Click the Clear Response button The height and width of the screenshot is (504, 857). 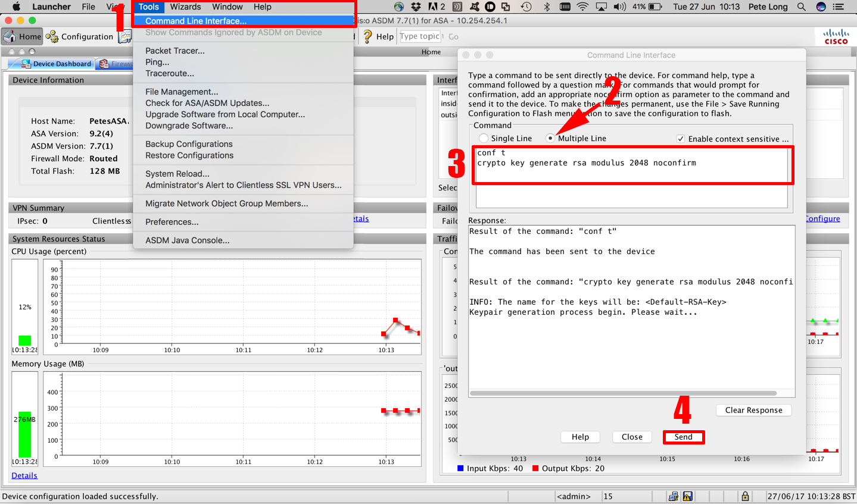click(x=754, y=410)
